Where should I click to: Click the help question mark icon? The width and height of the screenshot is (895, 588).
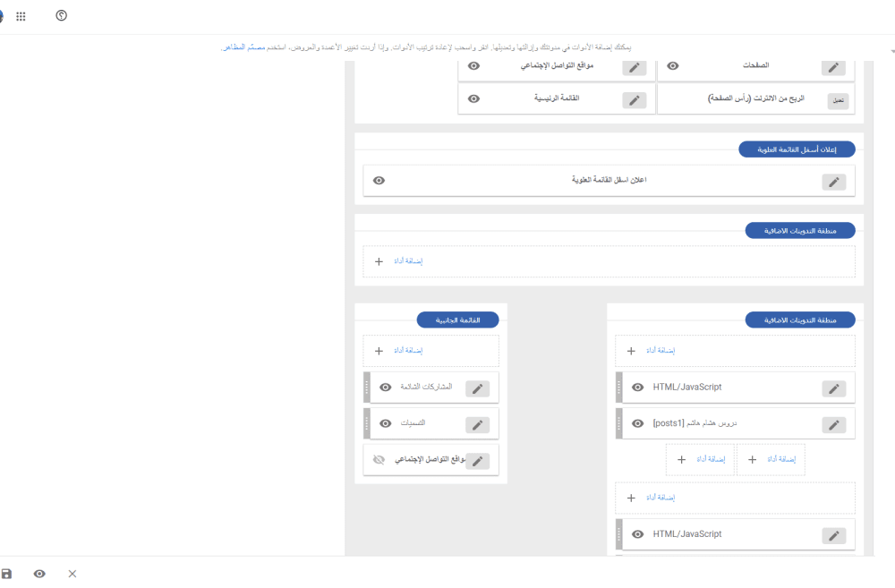pyautogui.click(x=61, y=16)
